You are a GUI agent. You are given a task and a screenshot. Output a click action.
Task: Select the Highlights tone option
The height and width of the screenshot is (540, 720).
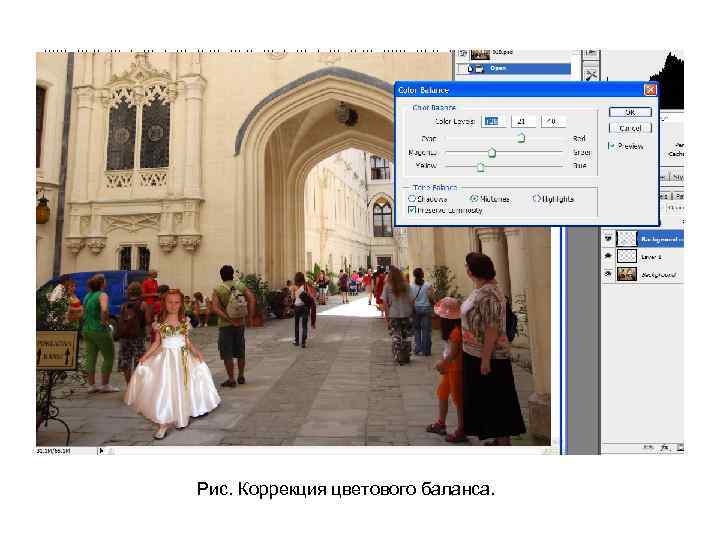[536, 199]
